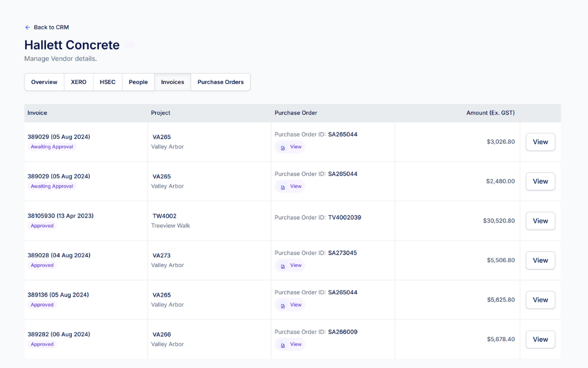Click project code TW4002

tap(164, 216)
